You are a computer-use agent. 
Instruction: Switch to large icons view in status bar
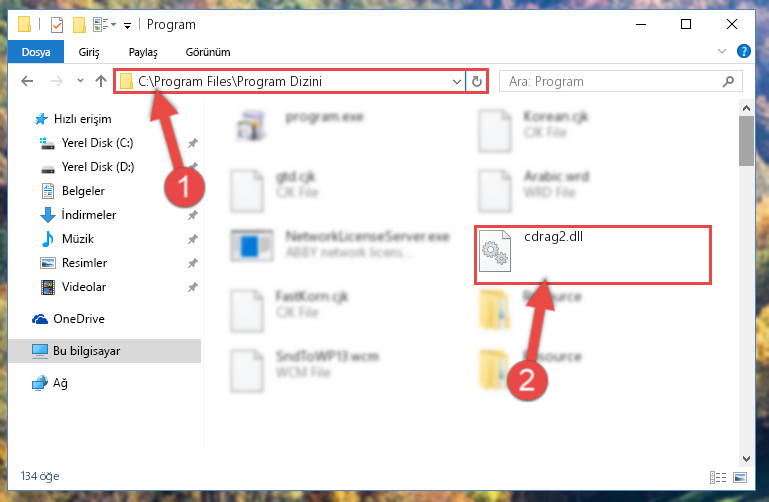click(x=740, y=477)
